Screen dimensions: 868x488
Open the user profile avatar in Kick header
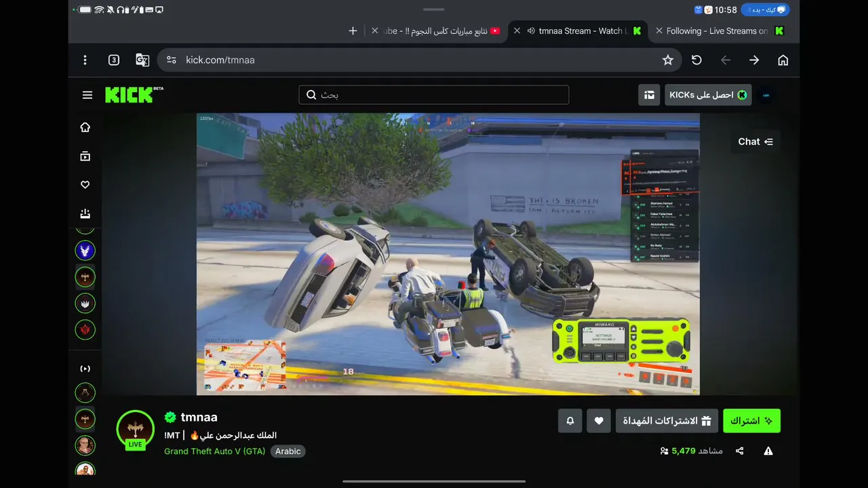point(766,95)
